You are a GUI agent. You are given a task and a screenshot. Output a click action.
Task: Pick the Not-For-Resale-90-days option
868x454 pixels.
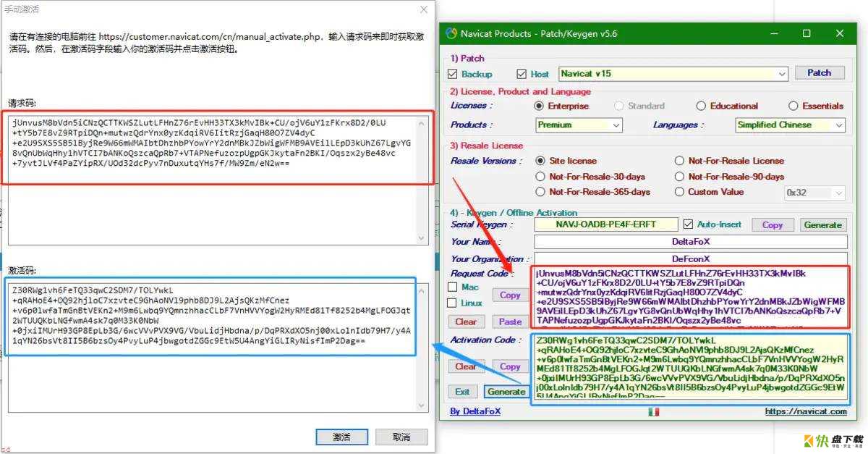(680, 177)
